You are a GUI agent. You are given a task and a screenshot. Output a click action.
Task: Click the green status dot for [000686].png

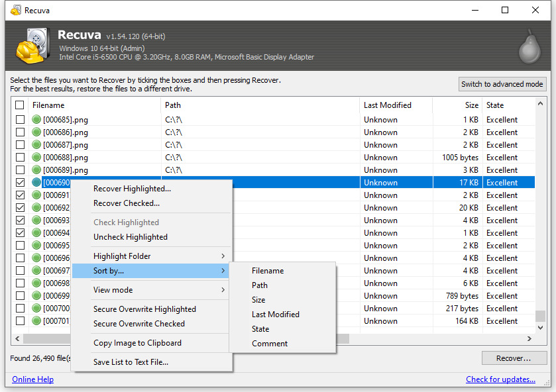37,132
